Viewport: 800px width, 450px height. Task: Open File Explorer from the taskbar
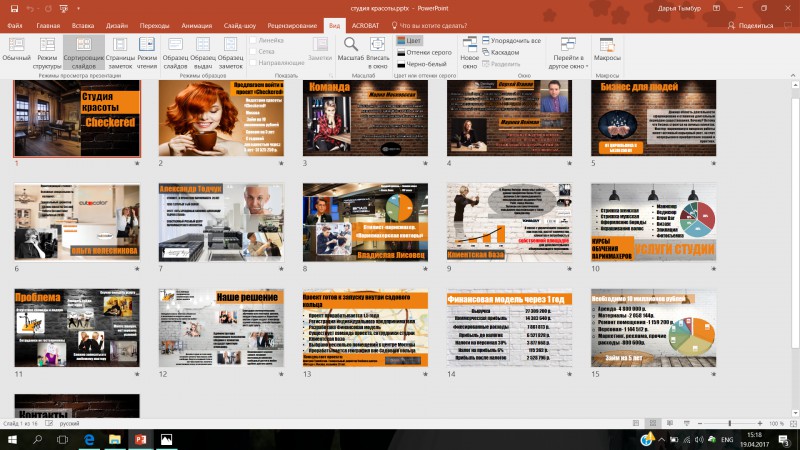point(114,439)
